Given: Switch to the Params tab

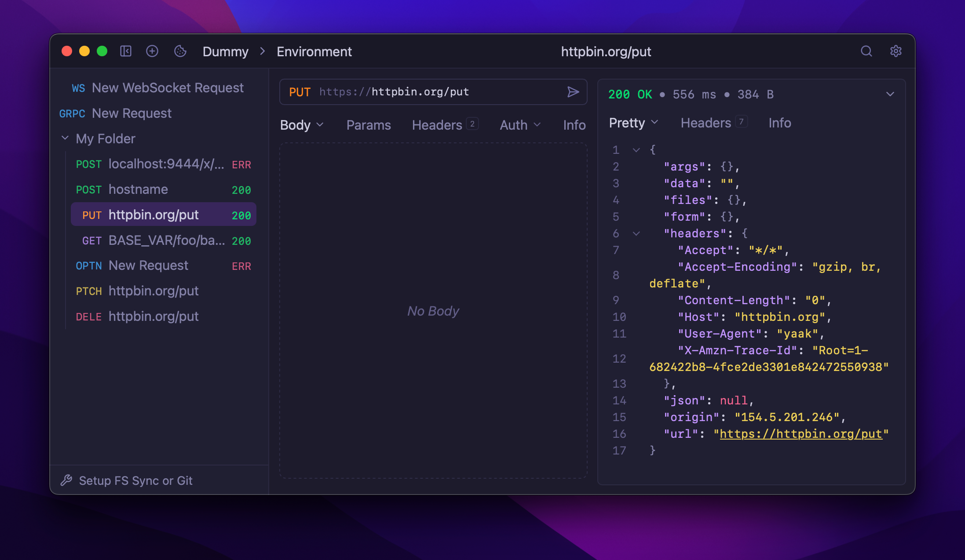Looking at the screenshot, I should [x=368, y=125].
